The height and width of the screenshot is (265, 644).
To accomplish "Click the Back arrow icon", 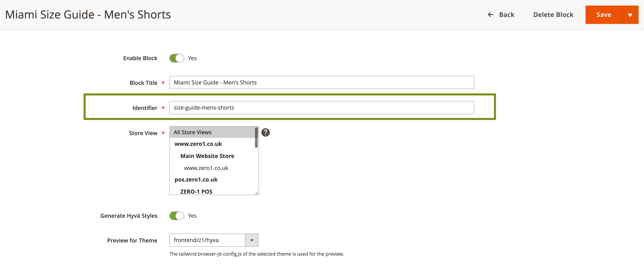I will (491, 15).
